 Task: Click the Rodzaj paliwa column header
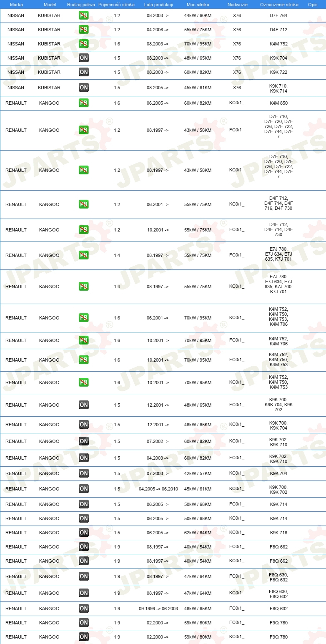[81, 5]
